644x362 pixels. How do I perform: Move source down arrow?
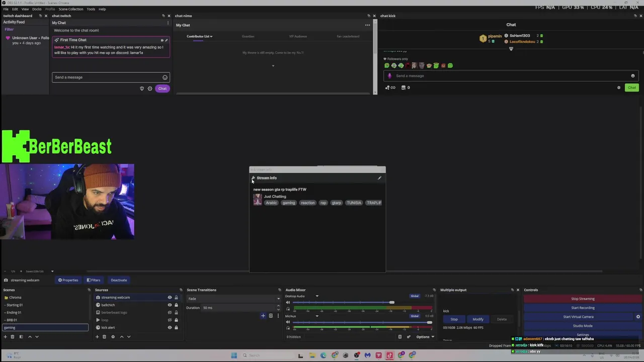[128, 337]
